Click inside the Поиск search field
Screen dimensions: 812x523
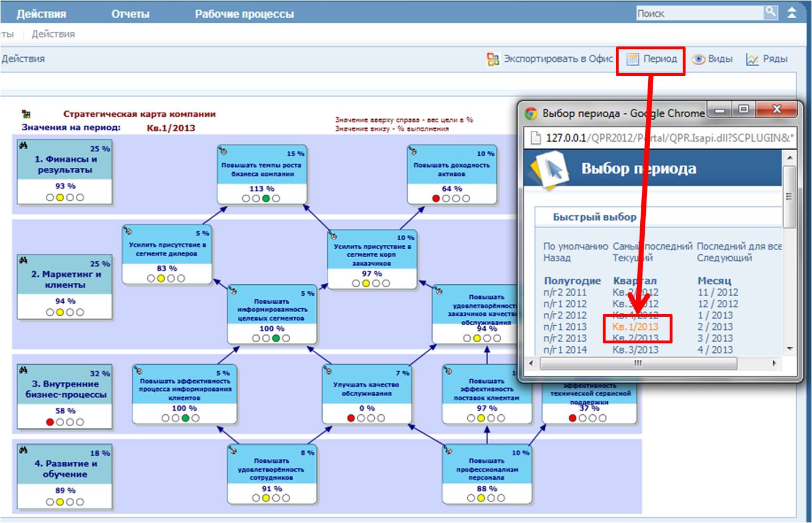(x=699, y=13)
